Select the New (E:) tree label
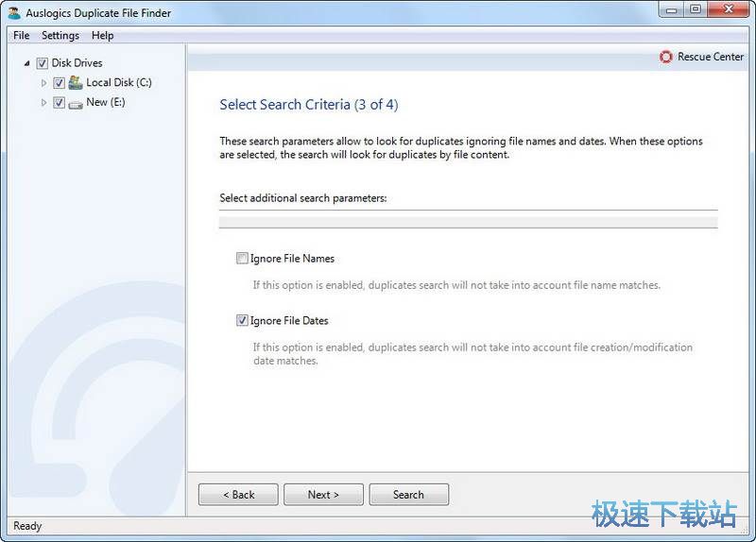The image size is (756, 542). pyautogui.click(x=106, y=102)
